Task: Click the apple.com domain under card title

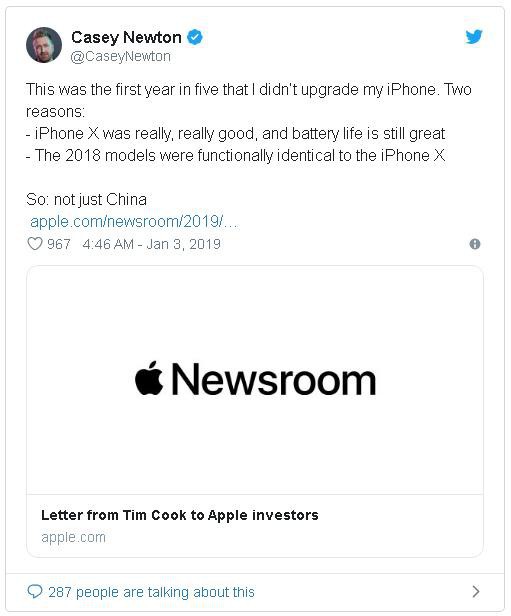Action: pyautogui.click(x=73, y=537)
